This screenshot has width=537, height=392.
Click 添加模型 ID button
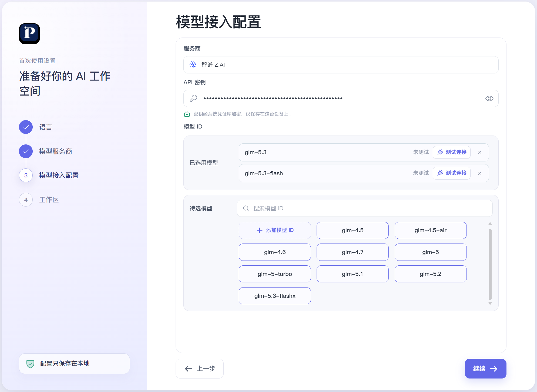click(x=275, y=230)
